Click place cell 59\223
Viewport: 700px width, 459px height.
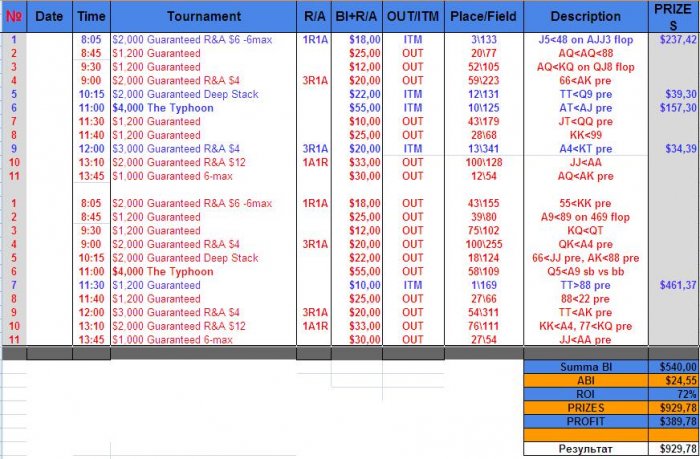point(484,81)
